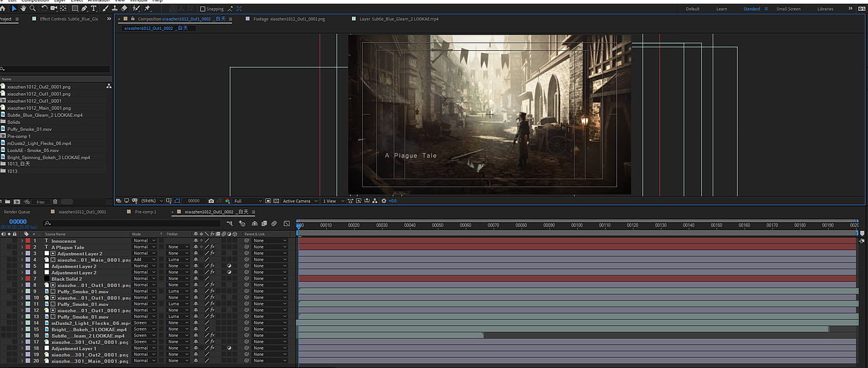
Task: Enable Frame Blending for the composition
Action: tap(264, 223)
